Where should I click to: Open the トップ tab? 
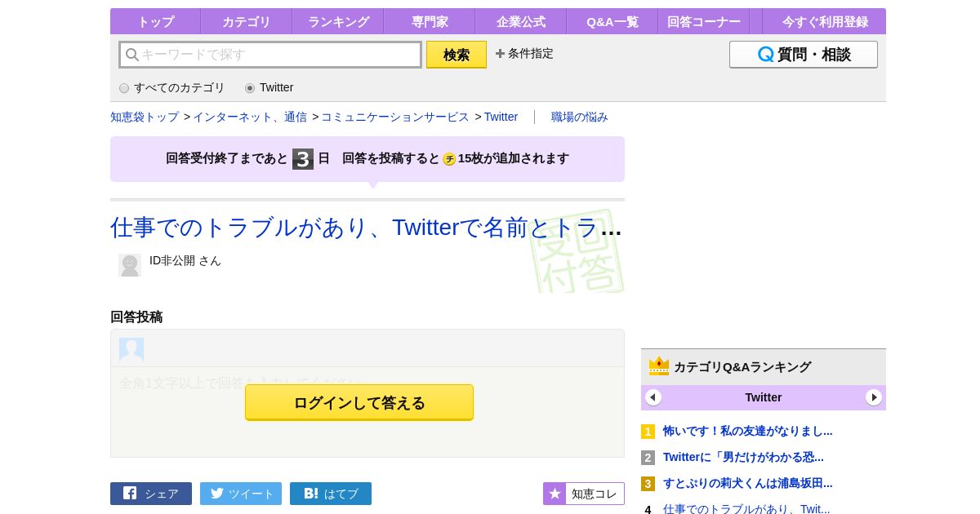pos(155,21)
